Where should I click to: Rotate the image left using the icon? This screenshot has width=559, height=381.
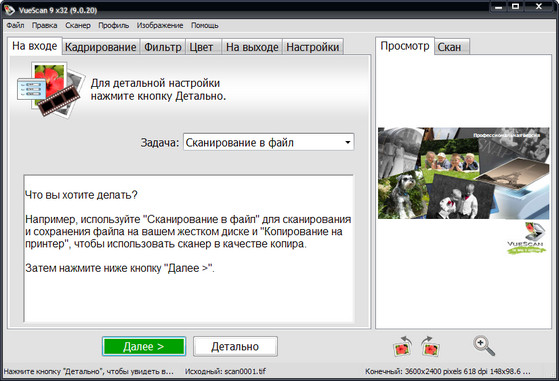[402, 346]
